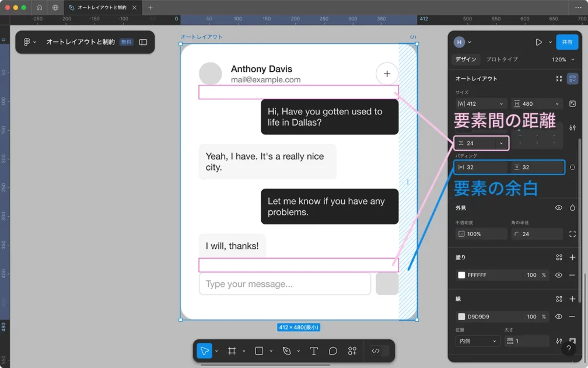Activate the Comment tool
This screenshot has height=368, width=588.
pos(333,351)
